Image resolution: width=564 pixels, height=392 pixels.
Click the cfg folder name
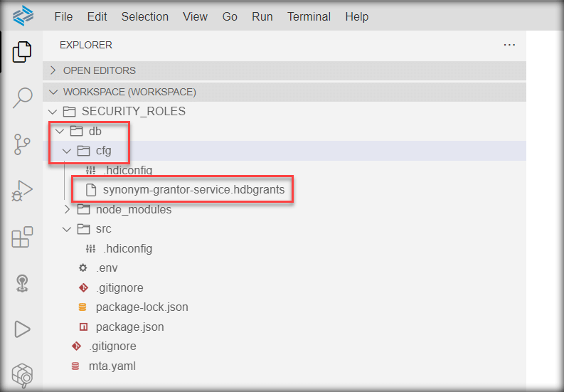[x=104, y=151]
